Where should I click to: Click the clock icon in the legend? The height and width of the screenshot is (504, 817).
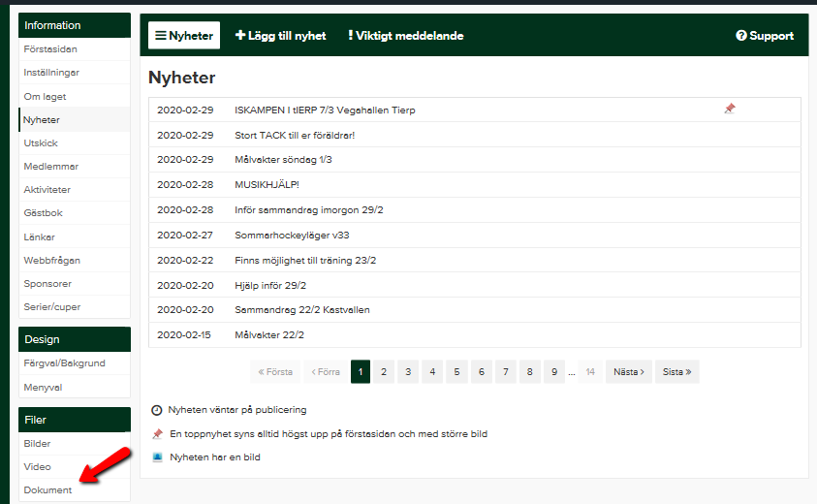click(157, 410)
